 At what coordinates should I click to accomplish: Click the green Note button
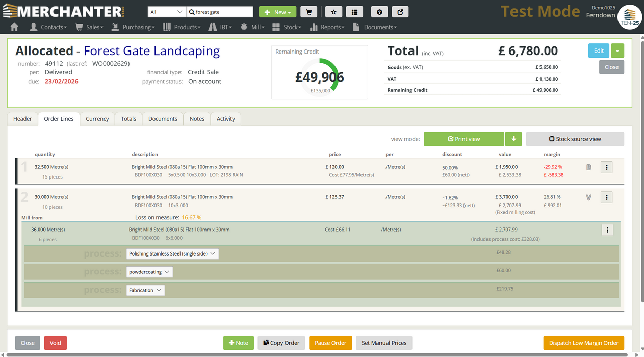(x=238, y=343)
